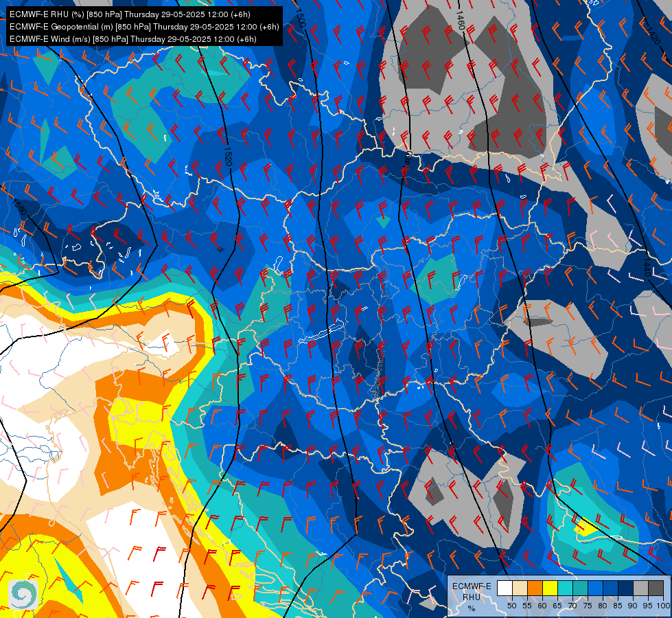The image size is (672, 618).
Task: Select the navy 85-90 legend swatch
Action: tap(625, 588)
